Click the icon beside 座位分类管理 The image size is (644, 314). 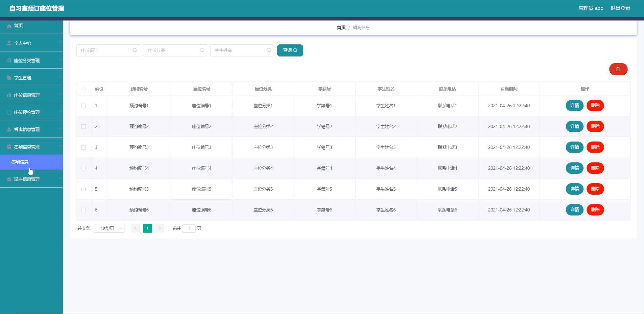[x=9, y=61]
